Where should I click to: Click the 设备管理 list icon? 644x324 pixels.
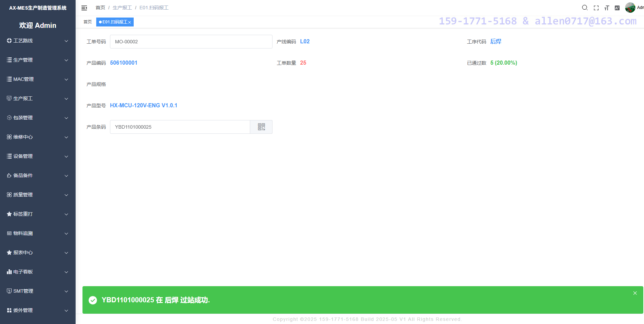(9, 156)
